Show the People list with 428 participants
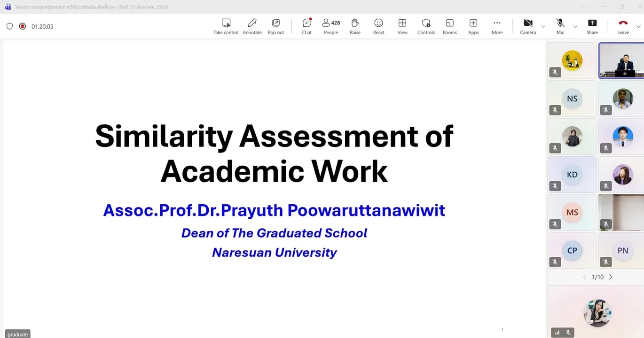The width and height of the screenshot is (644, 338). (x=331, y=26)
